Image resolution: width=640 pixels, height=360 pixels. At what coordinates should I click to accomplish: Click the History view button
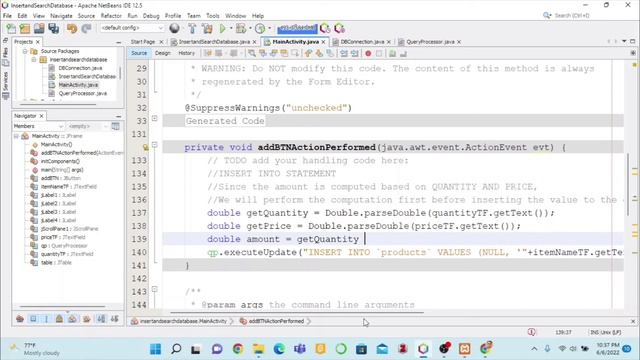(x=187, y=53)
